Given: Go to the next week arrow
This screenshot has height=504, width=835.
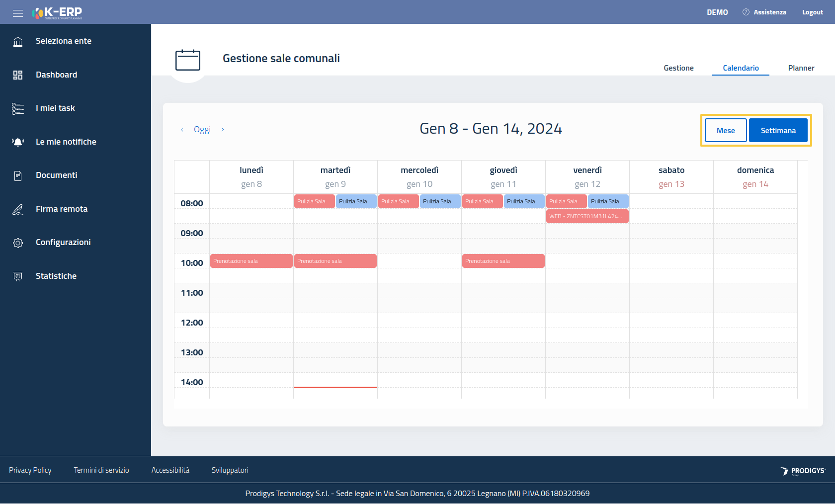Looking at the screenshot, I should tap(223, 130).
